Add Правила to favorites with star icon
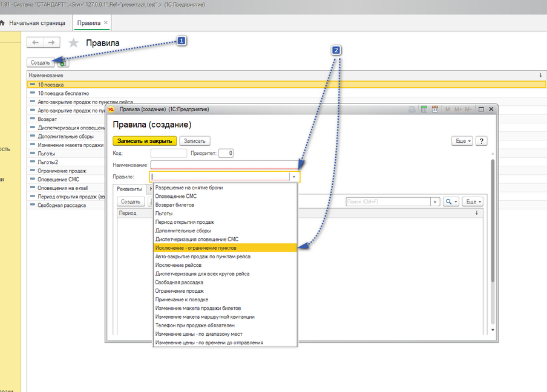 pyautogui.click(x=74, y=43)
